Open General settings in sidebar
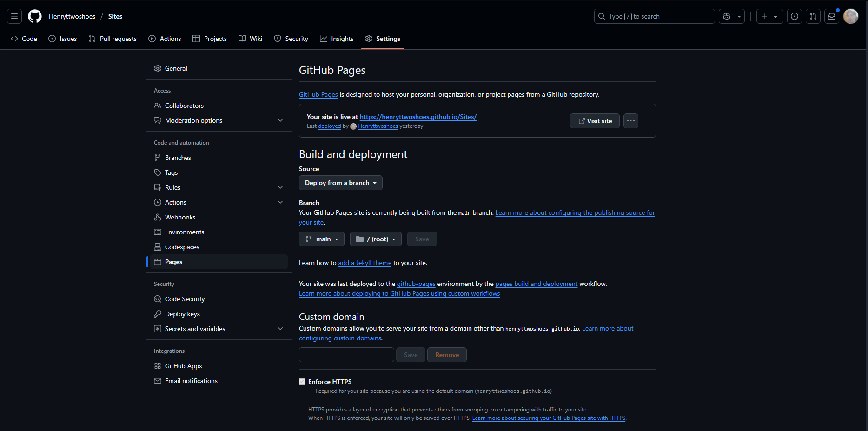 click(x=219, y=68)
